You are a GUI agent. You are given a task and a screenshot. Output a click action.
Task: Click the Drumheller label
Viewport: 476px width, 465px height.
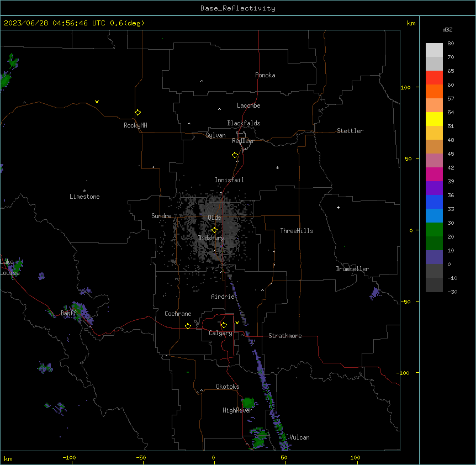(352, 269)
